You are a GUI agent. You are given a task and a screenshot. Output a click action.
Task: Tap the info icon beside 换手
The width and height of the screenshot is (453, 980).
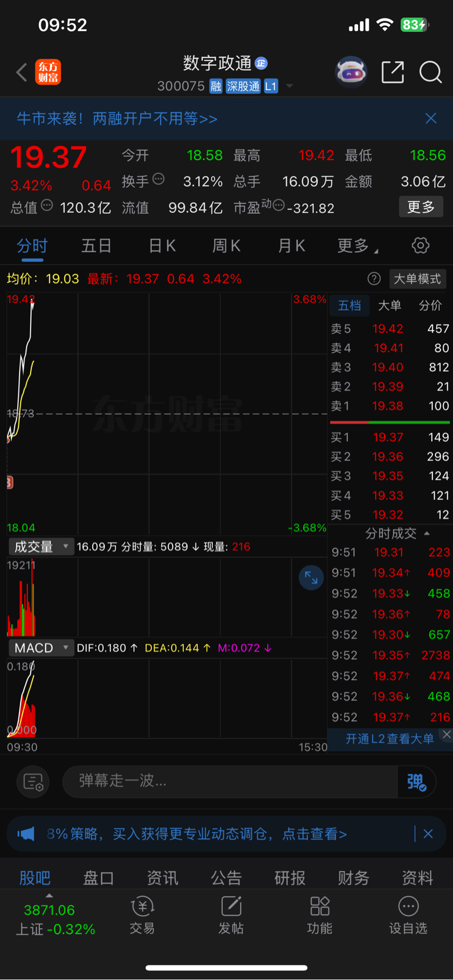click(159, 179)
